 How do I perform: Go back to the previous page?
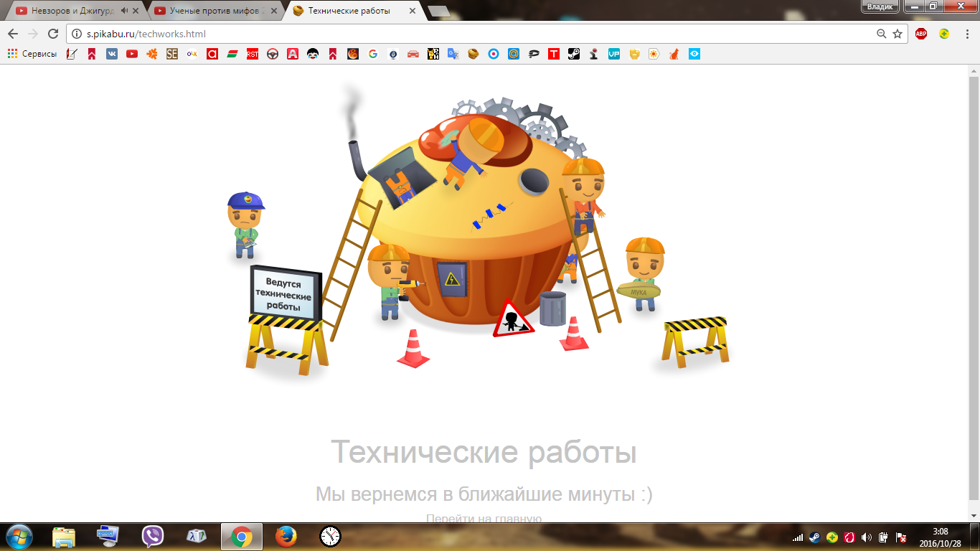[13, 34]
